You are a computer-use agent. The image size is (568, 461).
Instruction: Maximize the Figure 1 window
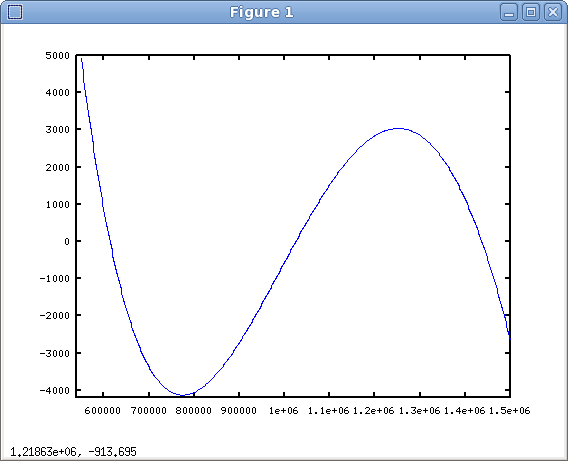[531, 12]
